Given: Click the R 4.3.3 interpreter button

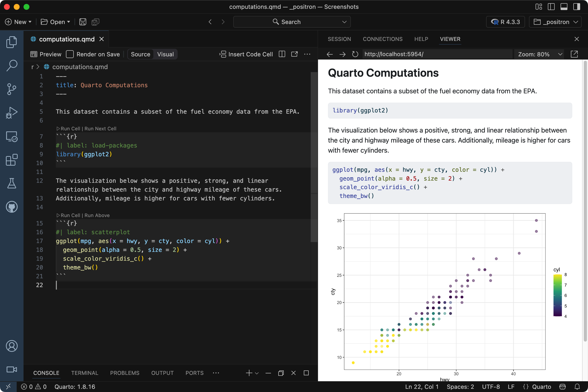Looking at the screenshot, I should (505, 22).
